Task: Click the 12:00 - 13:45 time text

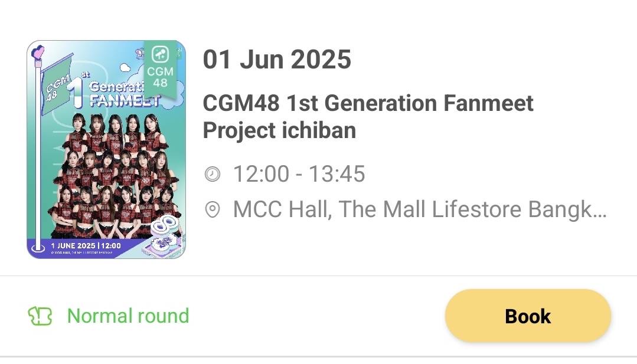Action: [x=299, y=174]
